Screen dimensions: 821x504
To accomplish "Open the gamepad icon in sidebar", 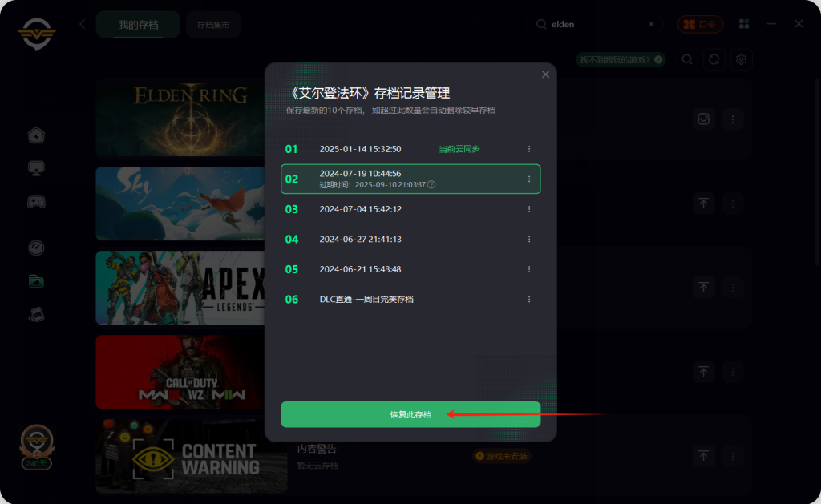I will tap(36, 201).
